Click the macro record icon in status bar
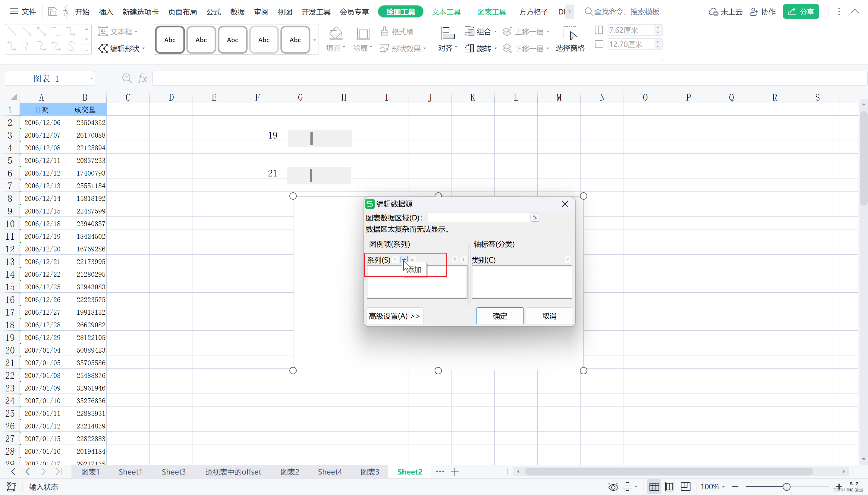 coord(11,487)
